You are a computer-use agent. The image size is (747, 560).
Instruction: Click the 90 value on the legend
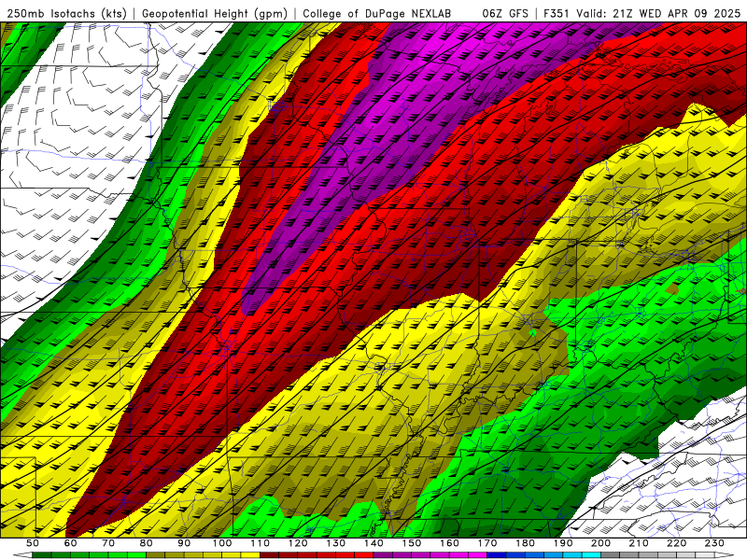click(x=184, y=543)
